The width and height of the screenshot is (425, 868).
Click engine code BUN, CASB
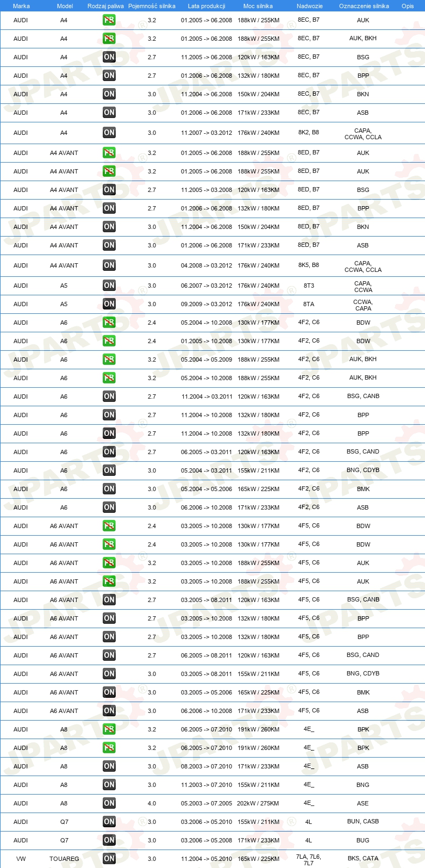[x=363, y=821]
